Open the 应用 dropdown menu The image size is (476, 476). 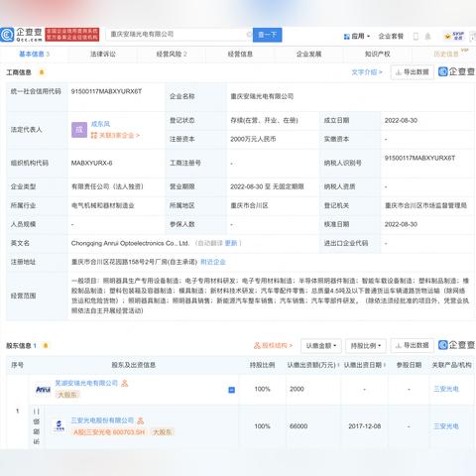357,37
